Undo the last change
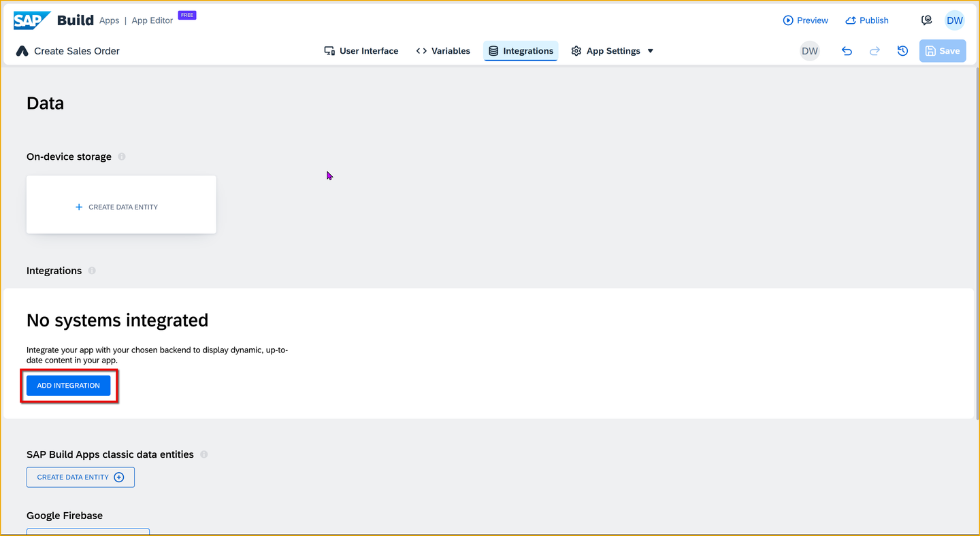This screenshot has width=980, height=536. point(847,51)
